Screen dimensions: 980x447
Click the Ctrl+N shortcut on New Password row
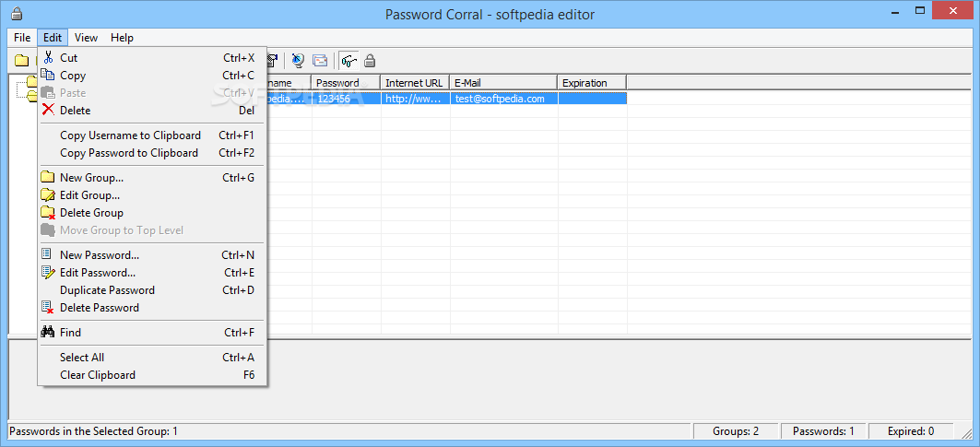pos(238,255)
